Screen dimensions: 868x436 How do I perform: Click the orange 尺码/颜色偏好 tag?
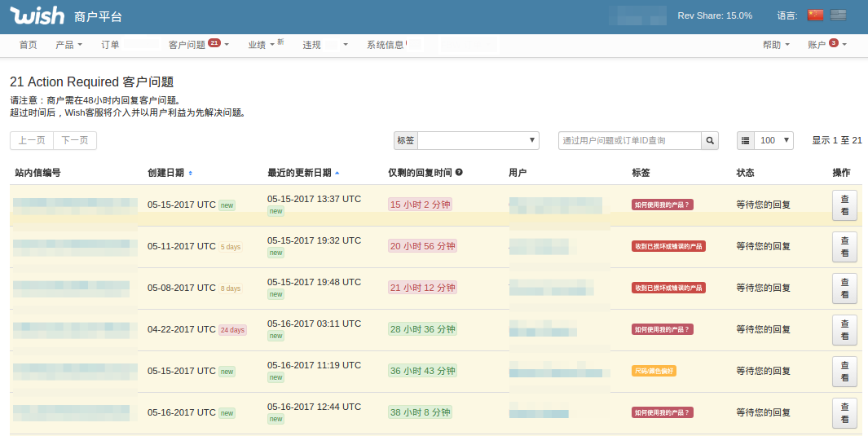click(654, 371)
